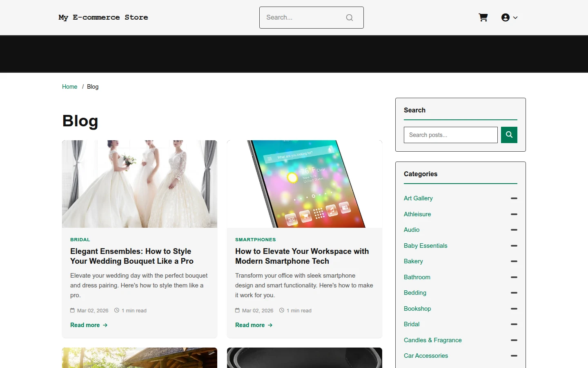The height and width of the screenshot is (368, 588).
Task: Open the Elevate Your Workspace article title
Action: [x=302, y=256]
